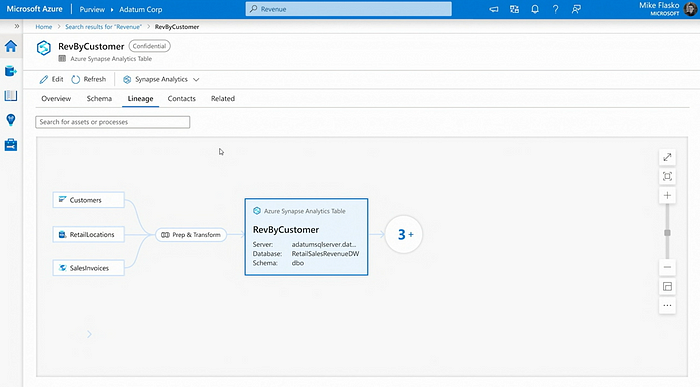Image resolution: width=700 pixels, height=387 pixels.
Task: Click the Revenue search box in header
Action: click(x=348, y=9)
